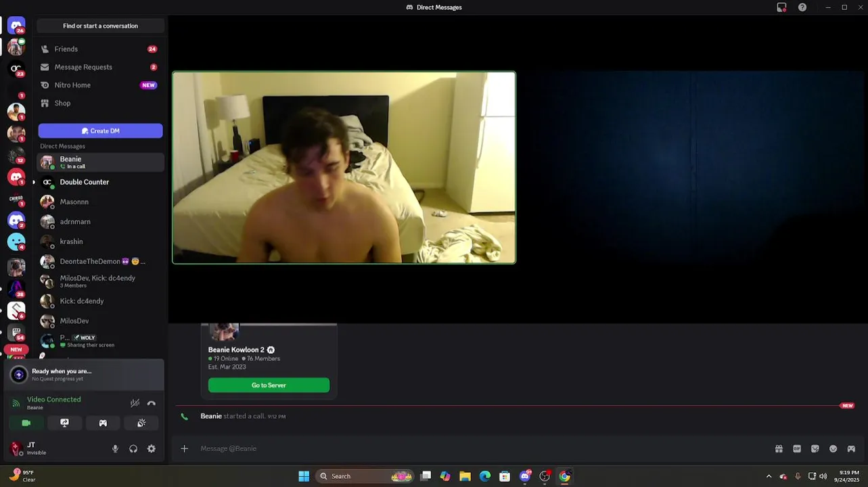
Task: Open Task View in taskbar
Action: [x=426, y=476]
